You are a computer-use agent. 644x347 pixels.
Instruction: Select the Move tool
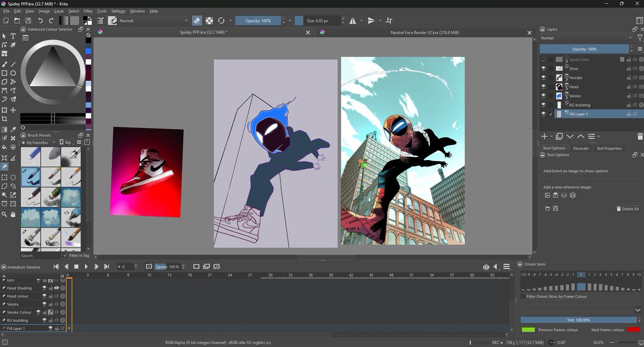(13, 110)
